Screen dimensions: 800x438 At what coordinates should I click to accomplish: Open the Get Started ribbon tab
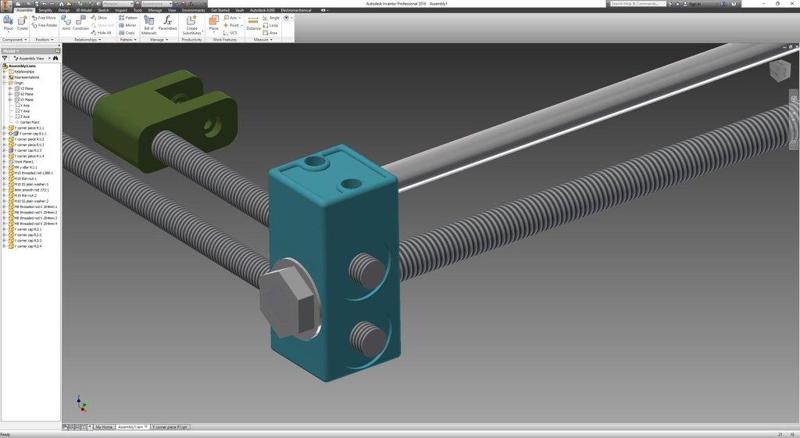(x=220, y=10)
